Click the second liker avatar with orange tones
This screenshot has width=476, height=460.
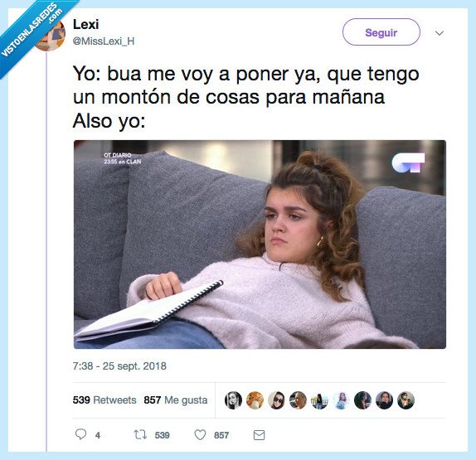255,400
